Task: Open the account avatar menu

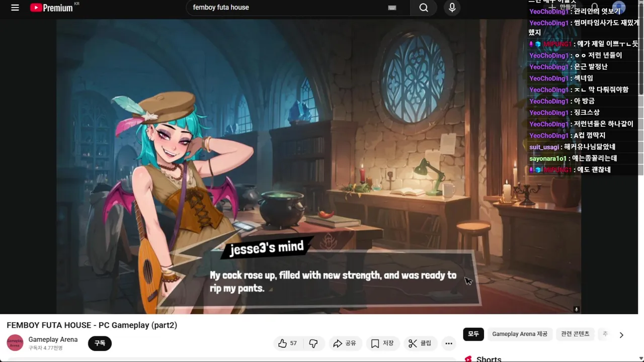Action: click(x=619, y=8)
